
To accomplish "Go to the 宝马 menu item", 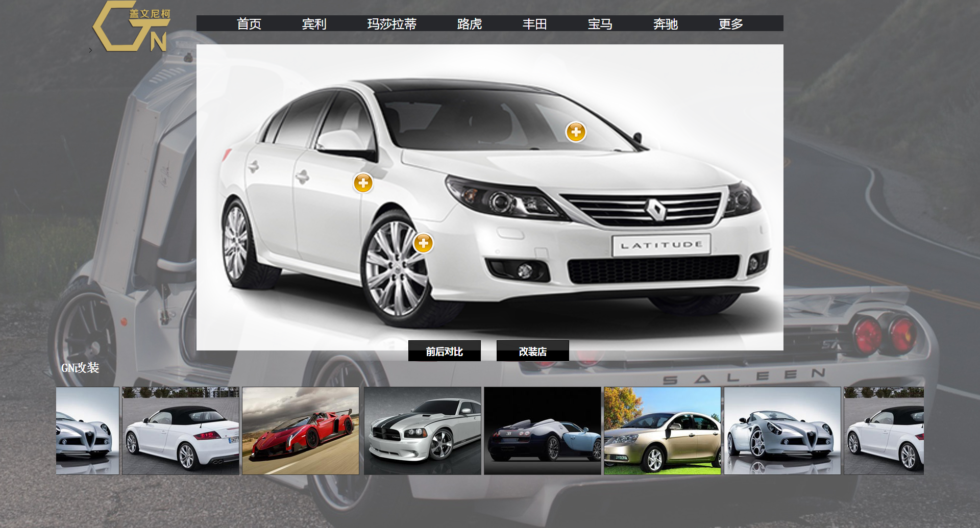I will tap(600, 24).
